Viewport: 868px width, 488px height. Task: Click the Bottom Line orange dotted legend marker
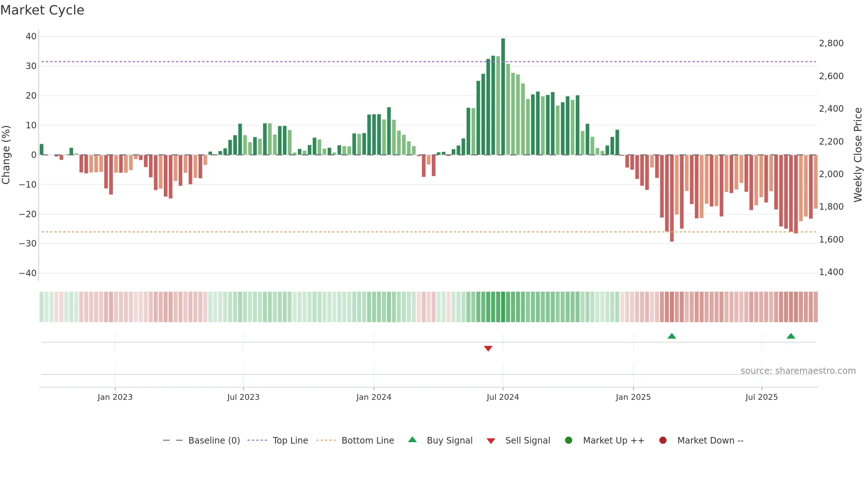click(x=326, y=440)
